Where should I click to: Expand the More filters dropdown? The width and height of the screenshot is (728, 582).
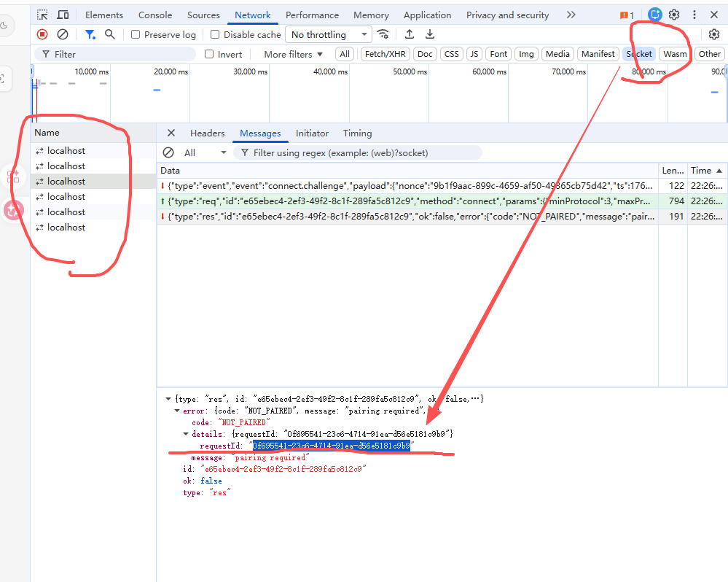pos(293,54)
